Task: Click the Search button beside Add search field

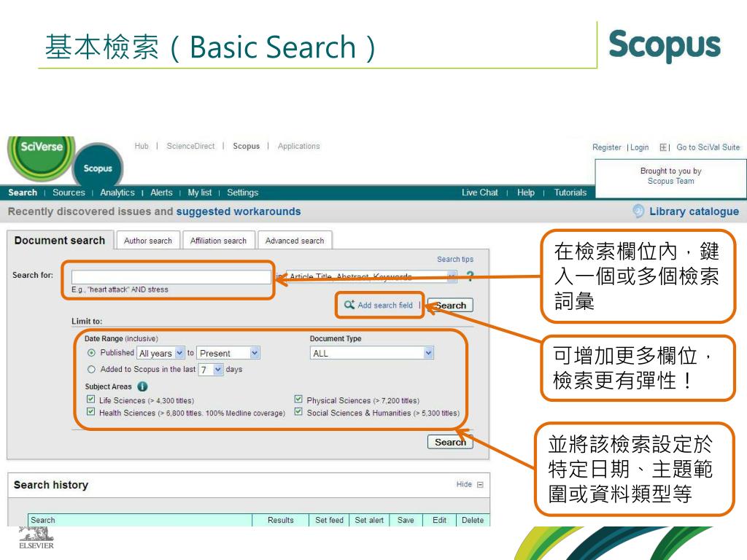Action: tap(450, 306)
